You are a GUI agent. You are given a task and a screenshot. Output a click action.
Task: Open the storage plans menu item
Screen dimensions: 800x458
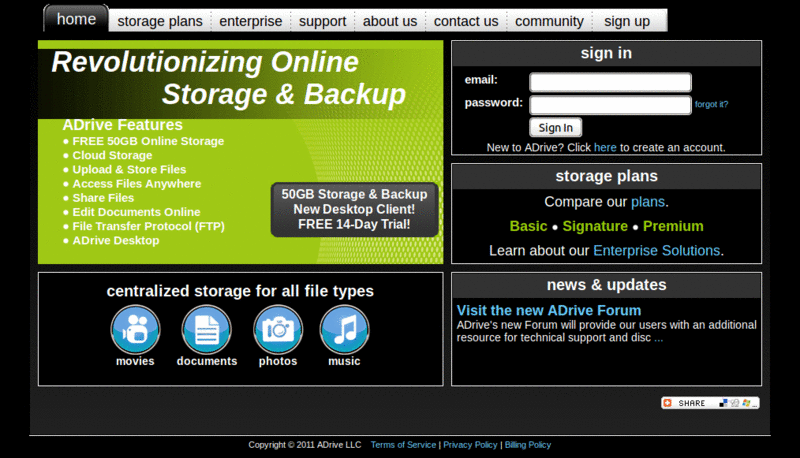[x=160, y=21]
